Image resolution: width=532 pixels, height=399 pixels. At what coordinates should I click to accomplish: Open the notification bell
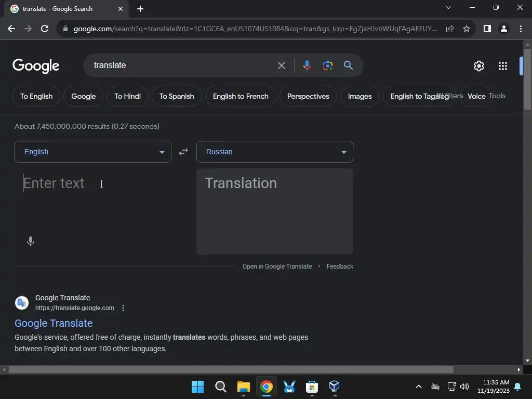click(518, 387)
